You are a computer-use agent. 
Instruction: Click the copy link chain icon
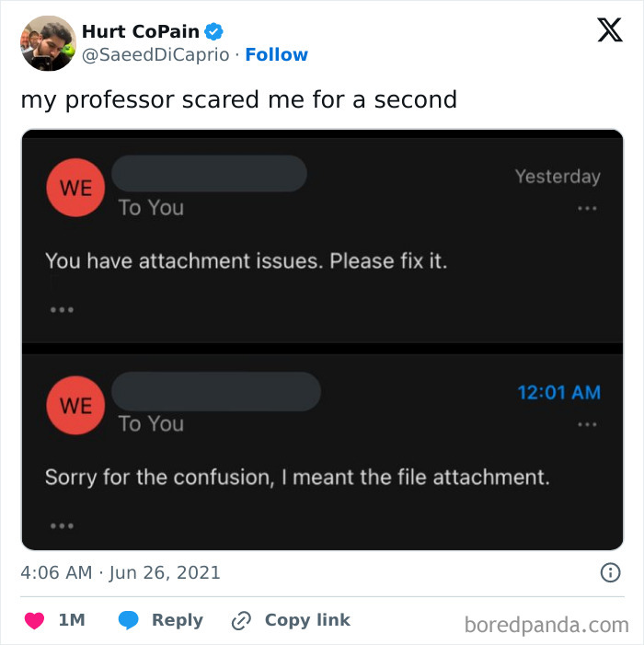tap(242, 621)
